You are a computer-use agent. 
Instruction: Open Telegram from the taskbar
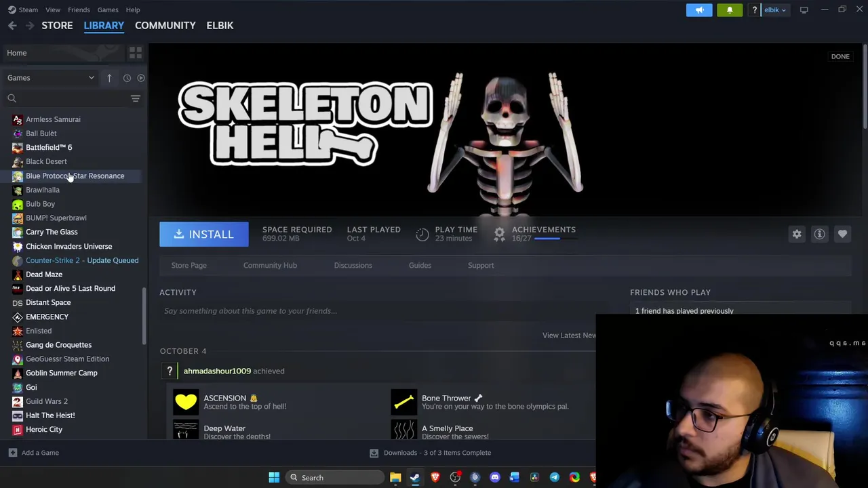554,478
